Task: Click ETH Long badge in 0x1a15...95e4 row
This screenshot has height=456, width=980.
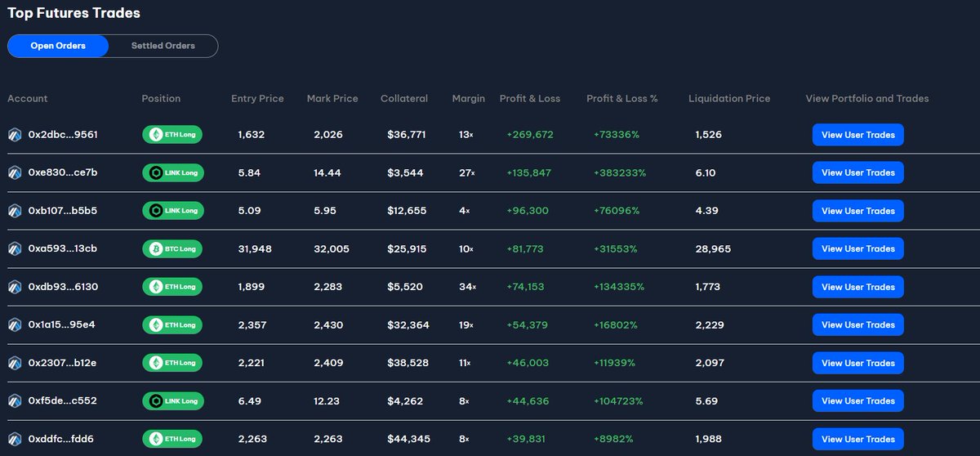Action: click(x=172, y=324)
